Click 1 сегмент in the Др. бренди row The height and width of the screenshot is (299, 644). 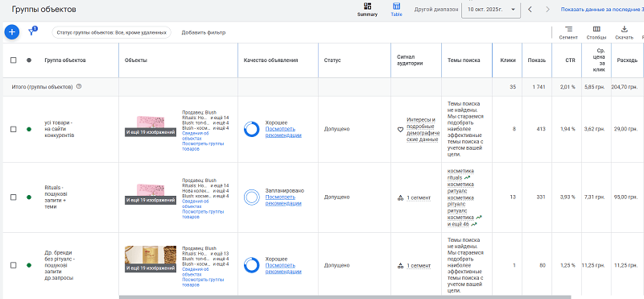coord(419,266)
